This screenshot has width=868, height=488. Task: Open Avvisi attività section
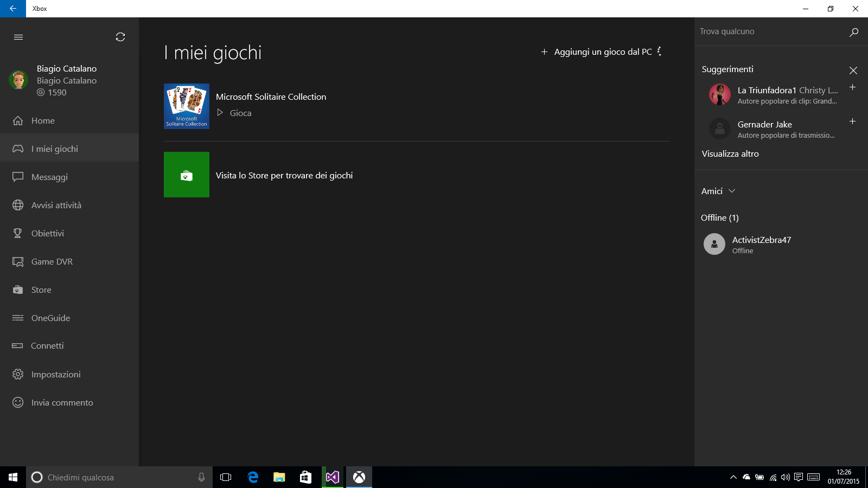click(69, 205)
